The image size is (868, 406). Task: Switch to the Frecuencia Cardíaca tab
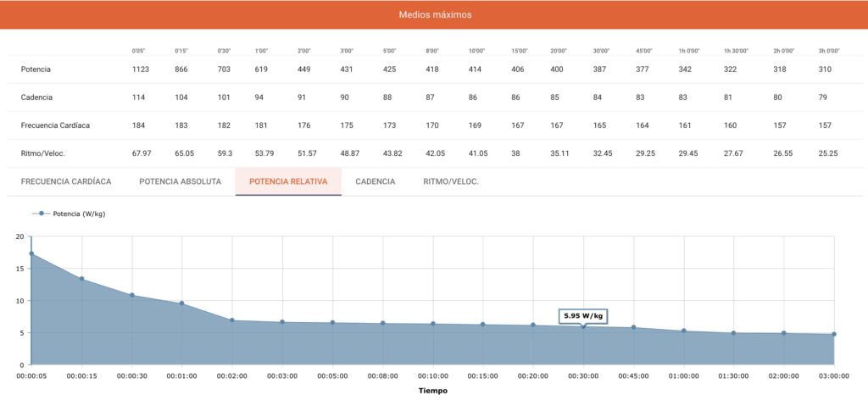pyautogui.click(x=66, y=181)
